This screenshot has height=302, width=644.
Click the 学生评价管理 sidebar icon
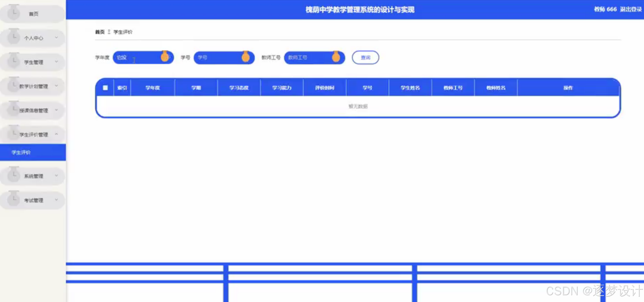tap(14, 133)
